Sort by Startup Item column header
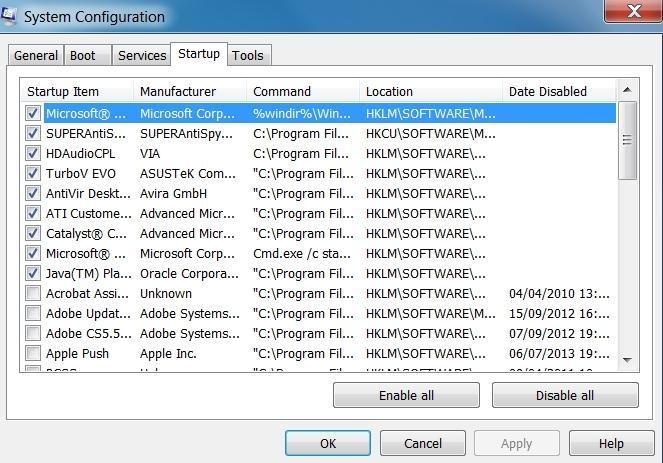 [x=77, y=91]
